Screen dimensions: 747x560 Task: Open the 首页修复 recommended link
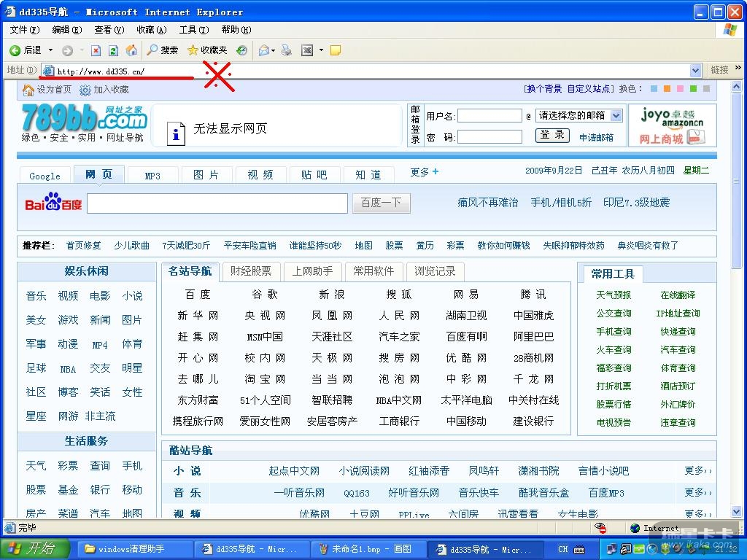tap(84, 246)
